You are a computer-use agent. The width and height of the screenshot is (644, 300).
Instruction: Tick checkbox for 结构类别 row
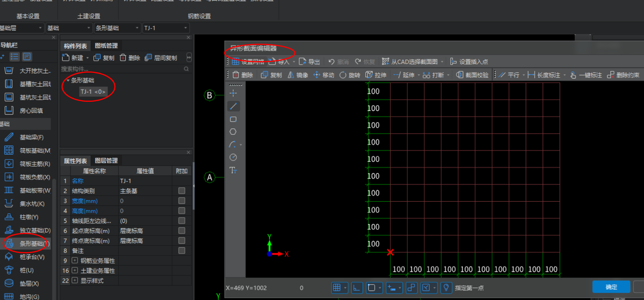click(182, 191)
